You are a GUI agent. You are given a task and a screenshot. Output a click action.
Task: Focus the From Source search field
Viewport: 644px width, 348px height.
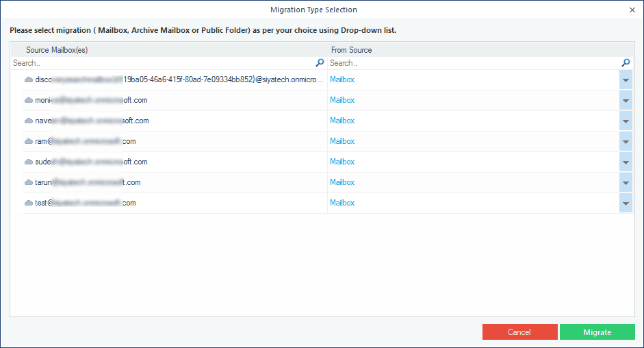474,63
